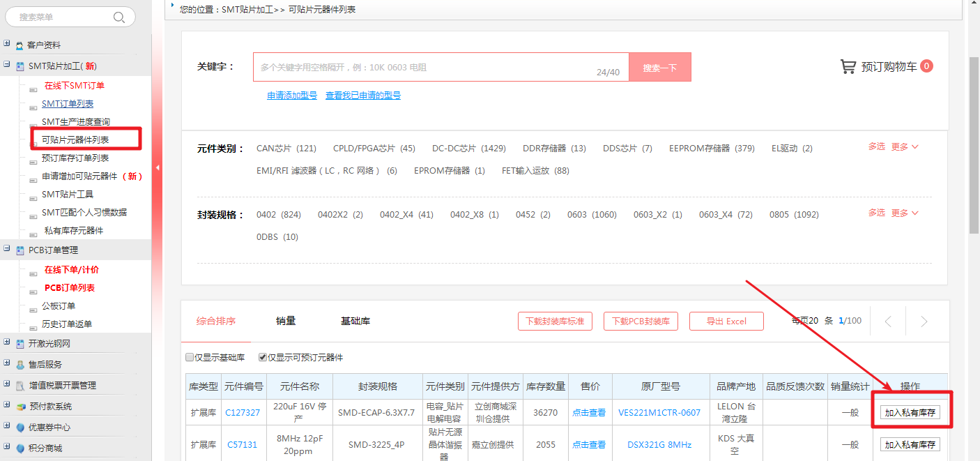Image resolution: width=980 pixels, height=461 pixels.
Task: Click the 优惠券中心 shield icon
Action: pos(20,428)
